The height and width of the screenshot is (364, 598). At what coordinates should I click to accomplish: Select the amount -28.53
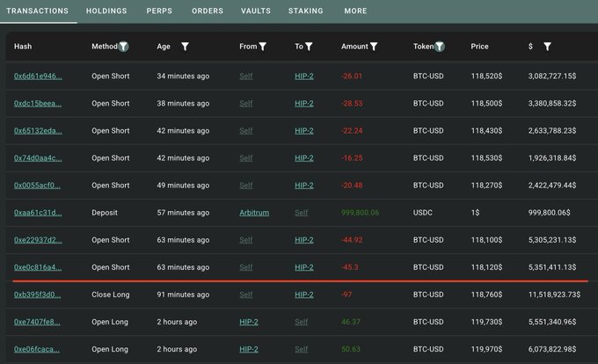point(352,104)
